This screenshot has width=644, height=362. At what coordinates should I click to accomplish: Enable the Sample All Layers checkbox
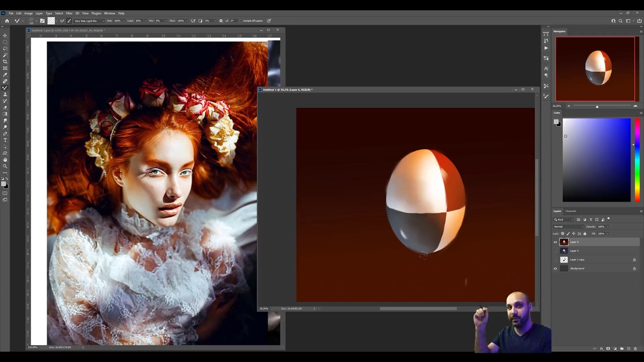point(241,21)
